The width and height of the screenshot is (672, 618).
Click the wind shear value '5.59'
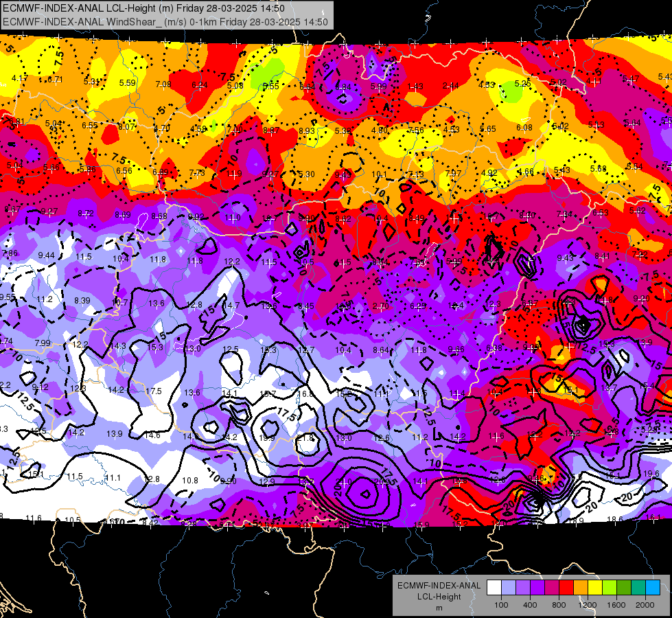click(127, 82)
